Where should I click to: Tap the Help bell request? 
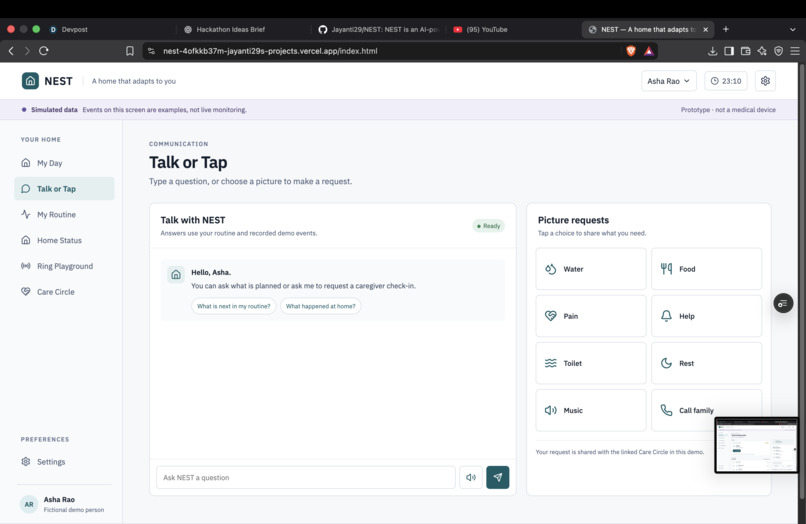706,316
